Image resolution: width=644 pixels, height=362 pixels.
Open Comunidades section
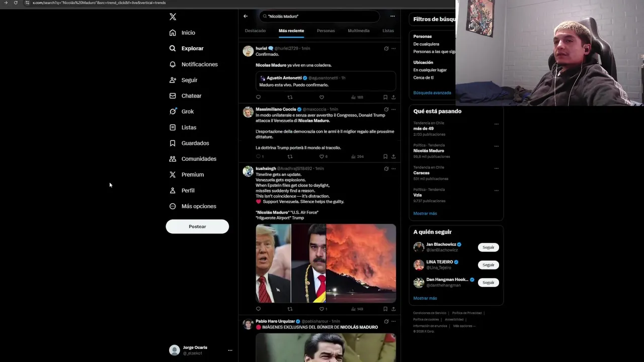(193, 159)
